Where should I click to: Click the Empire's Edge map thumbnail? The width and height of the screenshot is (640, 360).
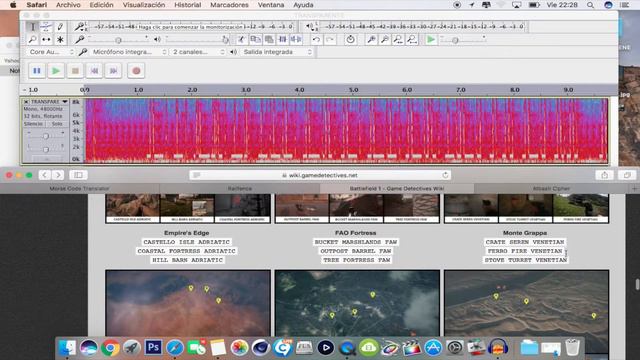pyautogui.click(x=188, y=302)
